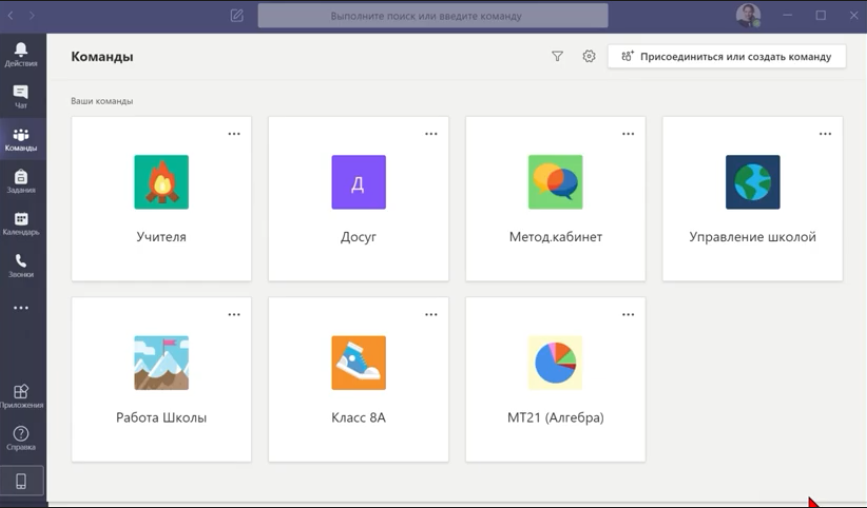867x508 pixels.
Task: Open more options for Метод.кабинет team
Action: click(628, 134)
